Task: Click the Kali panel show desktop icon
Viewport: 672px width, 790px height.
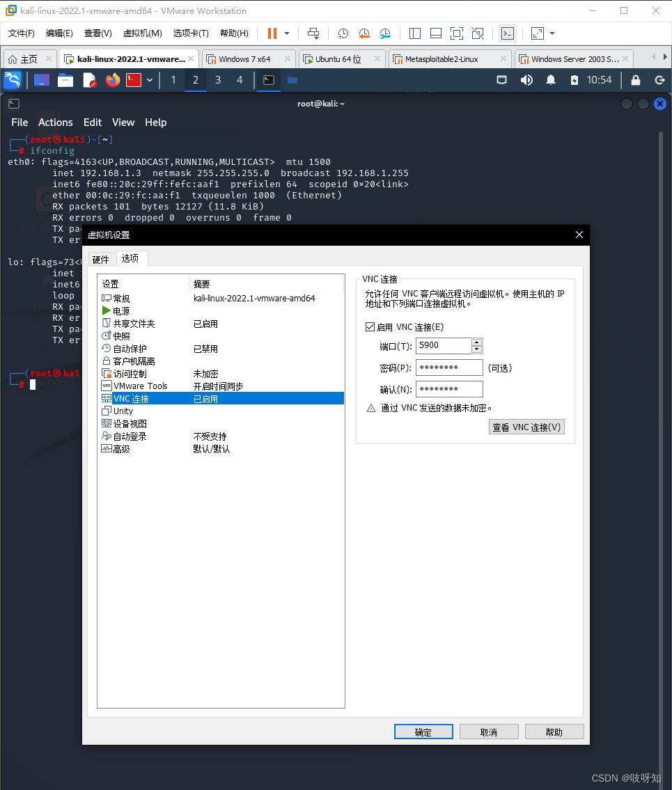Action: [x=41, y=80]
